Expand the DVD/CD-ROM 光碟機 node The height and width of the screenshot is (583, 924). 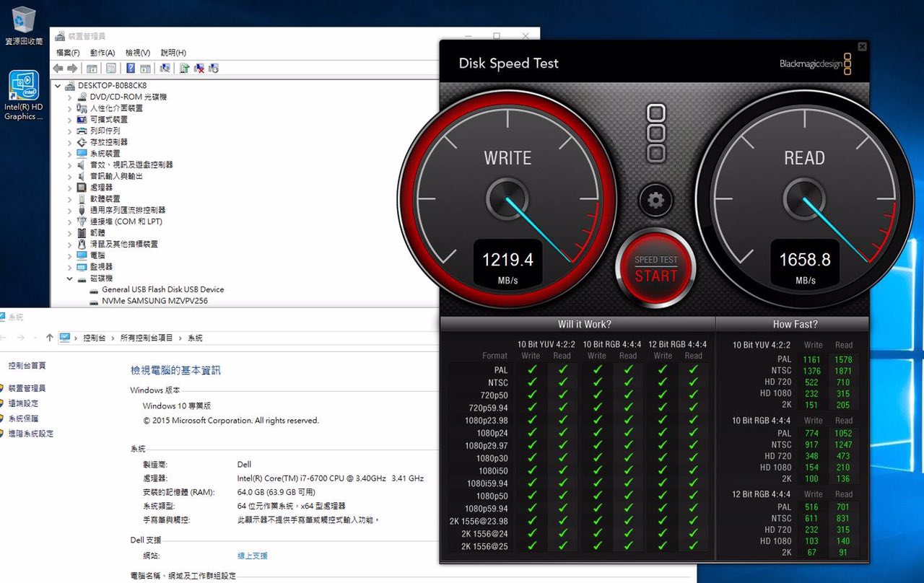click(70, 97)
